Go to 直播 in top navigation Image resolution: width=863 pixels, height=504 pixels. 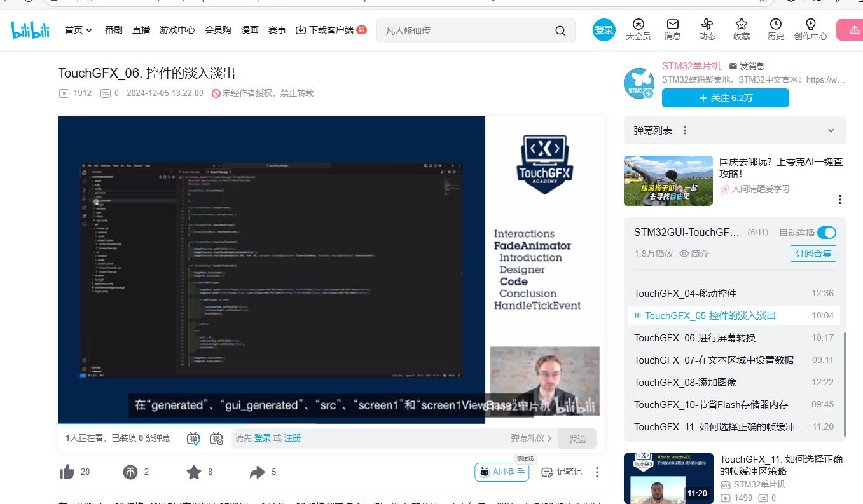[141, 30]
